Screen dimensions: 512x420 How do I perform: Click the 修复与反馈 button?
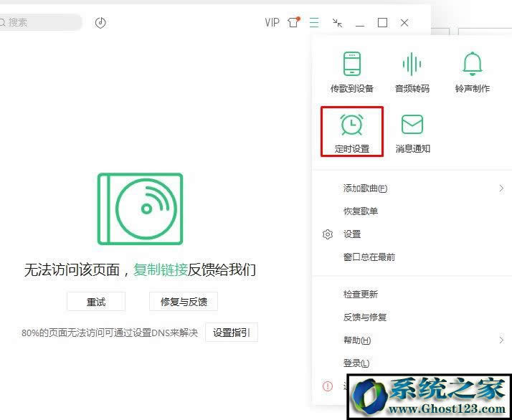tap(184, 302)
